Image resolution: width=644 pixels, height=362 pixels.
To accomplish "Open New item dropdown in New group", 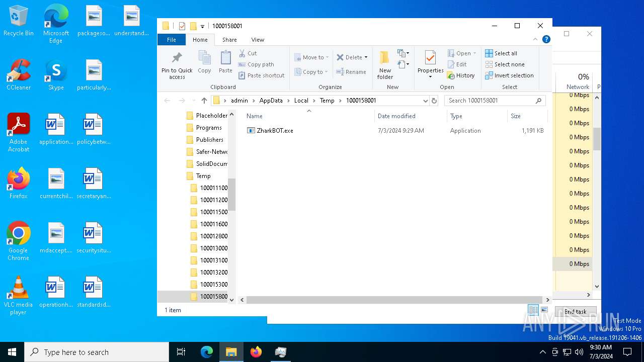I will tap(403, 53).
